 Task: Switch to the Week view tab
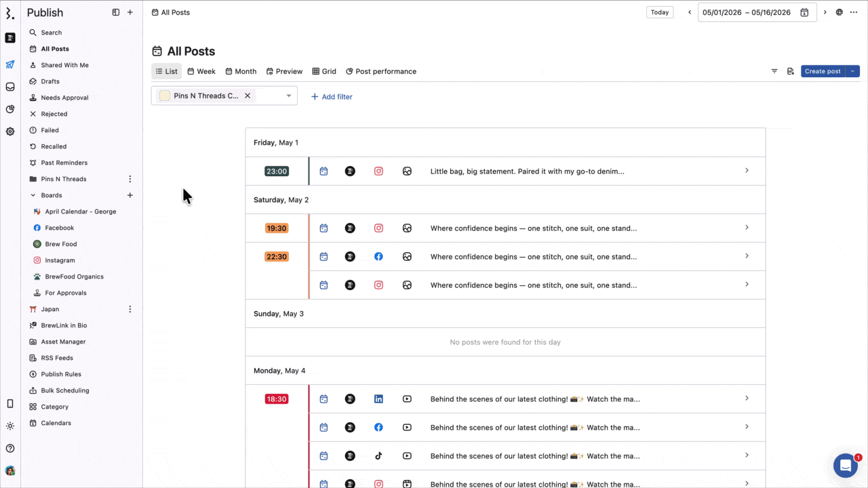click(x=201, y=71)
